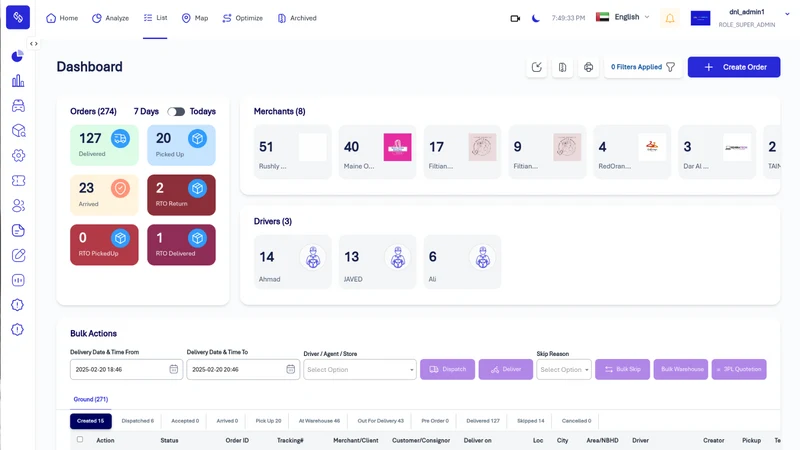Click the 3PL Quotation button
Viewport: 800px width, 450px height.
click(x=739, y=369)
